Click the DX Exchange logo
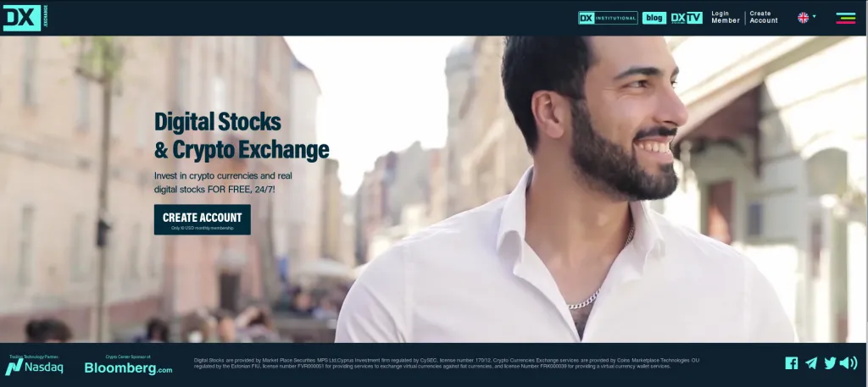Viewport: 868px width, 387px height. pos(25,18)
